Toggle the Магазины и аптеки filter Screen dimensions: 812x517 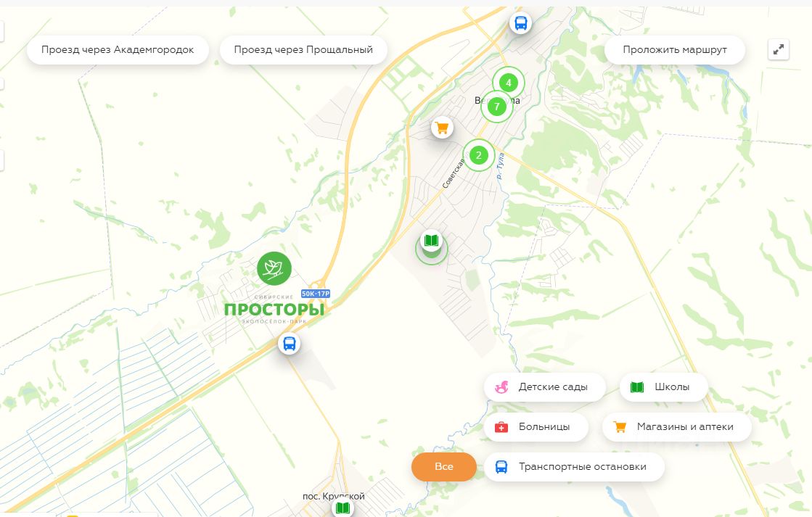click(677, 426)
